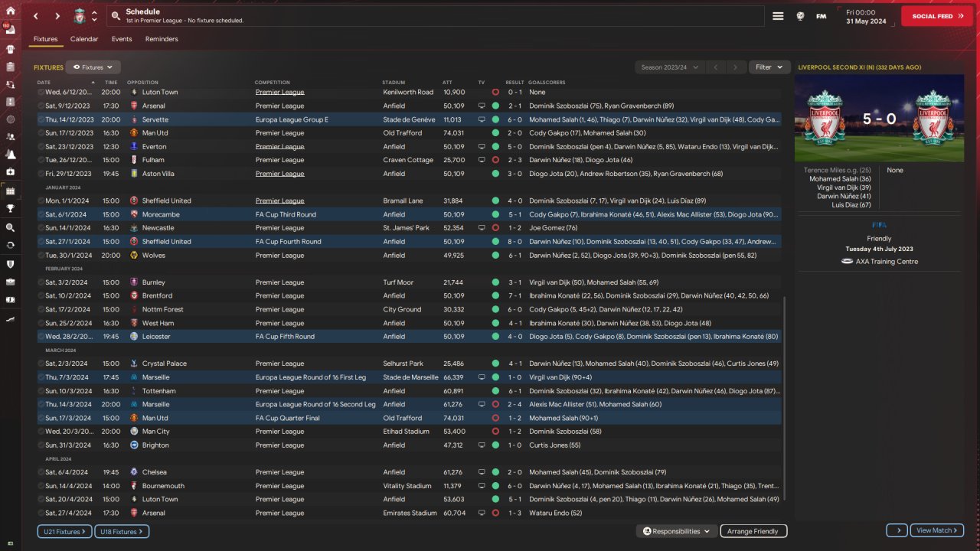This screenshot has height=551, width=980.
Task: Open the world globe icon in top bar
Action: click(x=800, y=16)
